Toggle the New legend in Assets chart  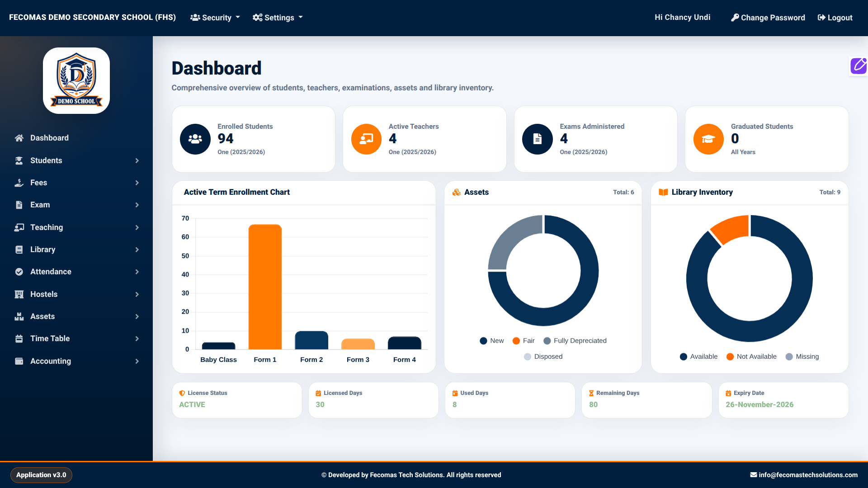point(492,341)
